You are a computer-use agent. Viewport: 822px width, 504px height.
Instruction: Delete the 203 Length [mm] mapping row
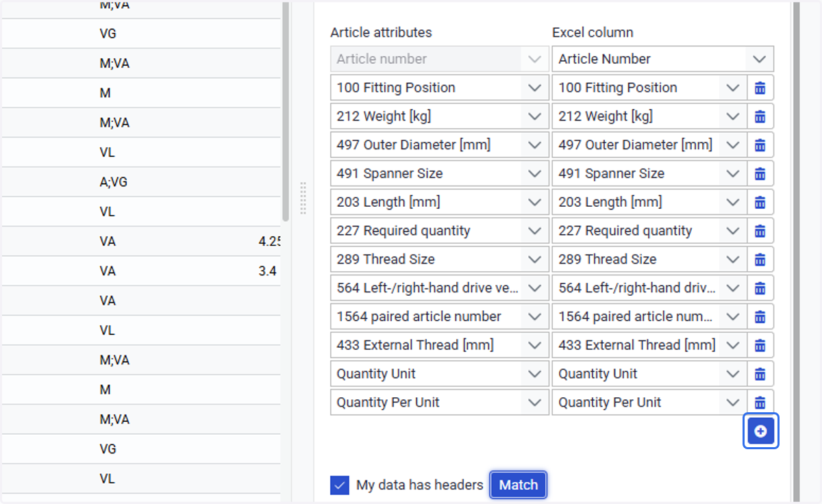coord(760,202)
